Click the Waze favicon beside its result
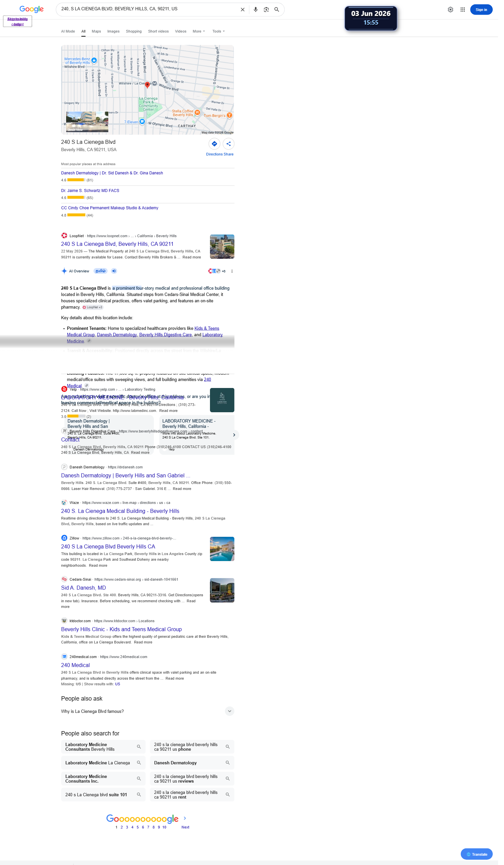 (x=64, y=503)
